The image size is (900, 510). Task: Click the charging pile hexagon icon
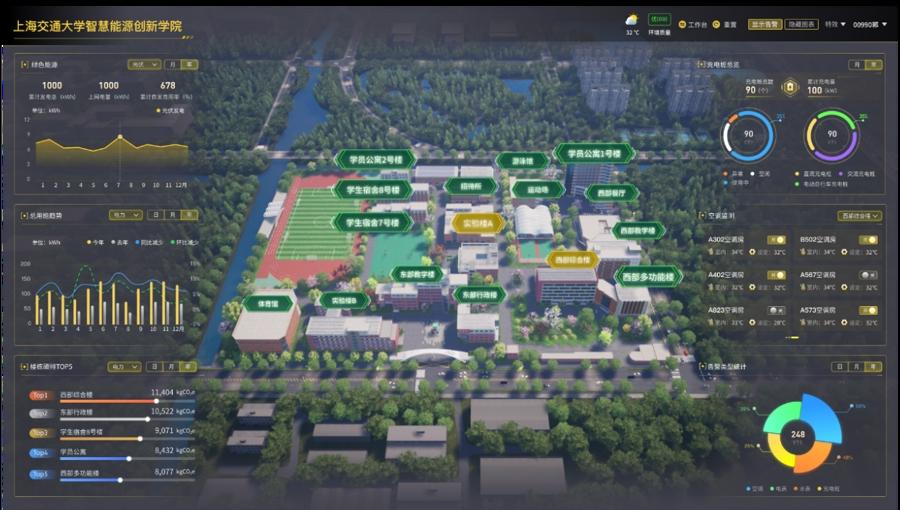coord(789,89)
